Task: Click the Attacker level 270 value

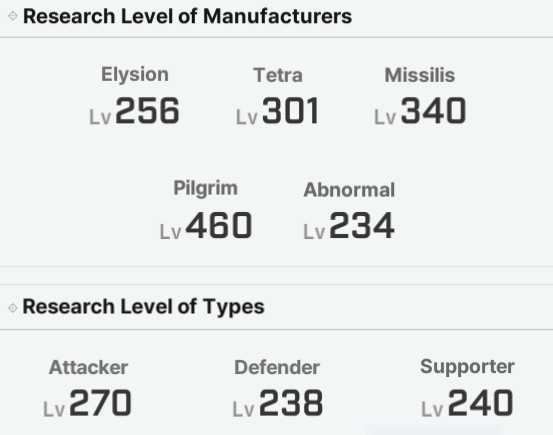Action: 87,403
